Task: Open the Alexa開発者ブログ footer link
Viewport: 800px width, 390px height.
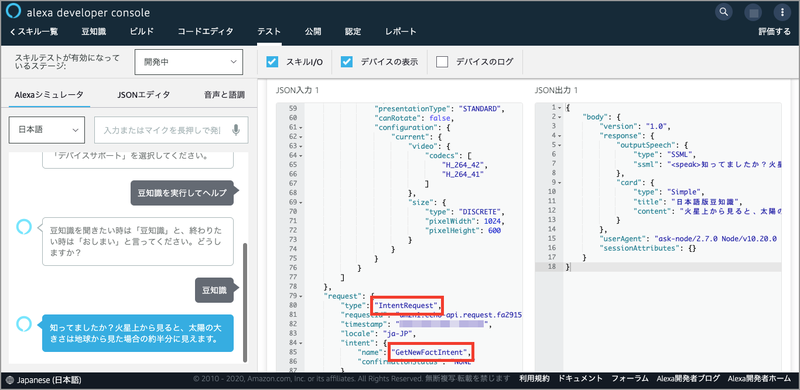Action: pos(688,379)
